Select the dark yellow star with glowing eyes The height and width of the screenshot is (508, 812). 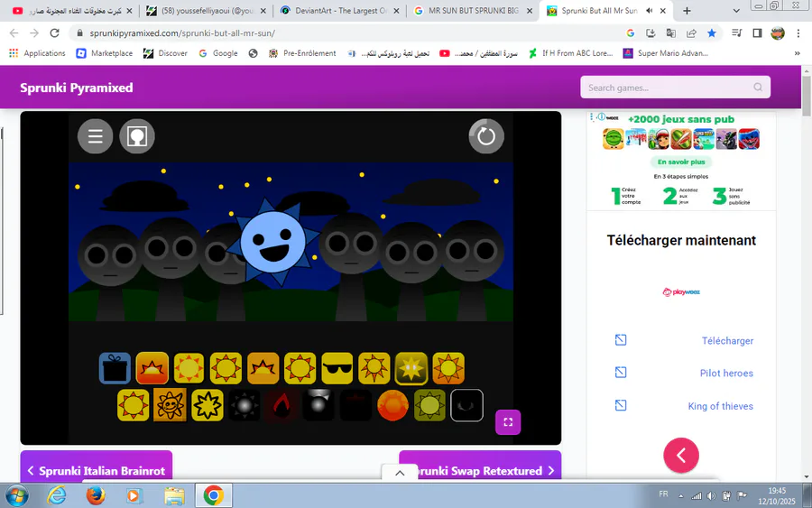coord(411,368)
